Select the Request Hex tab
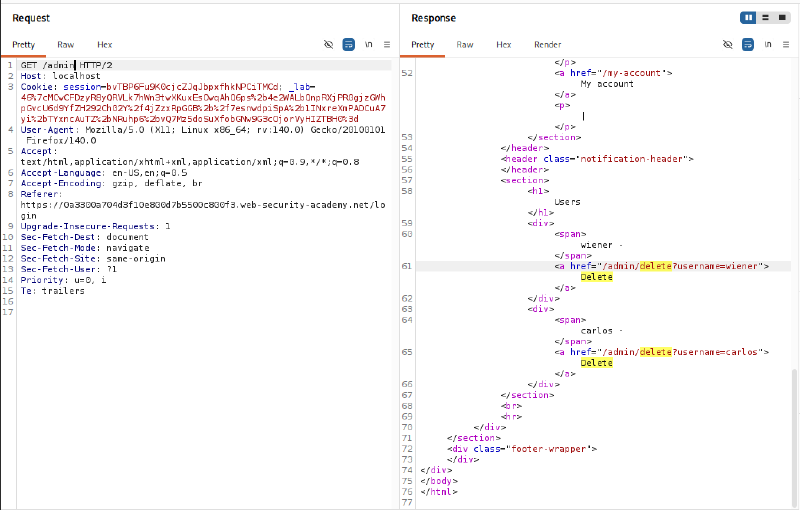800x510 pixels. click(x=105, y=44)
